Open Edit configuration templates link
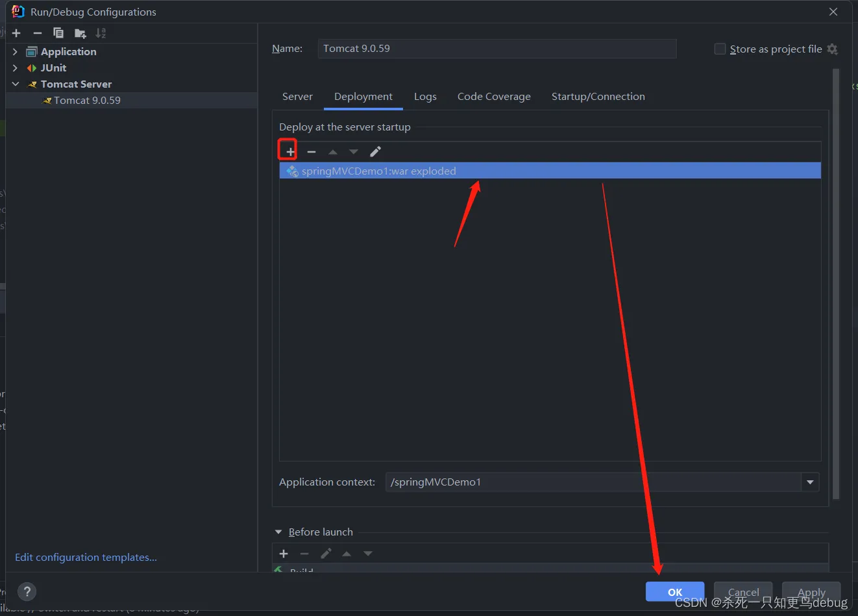Viewport: 858px width, 616px height. click(x=86, y=558)
